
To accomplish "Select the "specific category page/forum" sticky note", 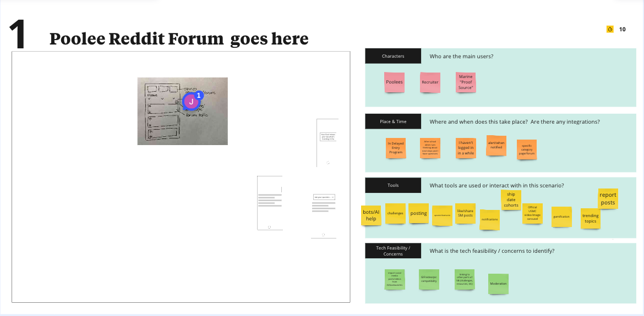I will pyautogui.click(x=527, y=149).
